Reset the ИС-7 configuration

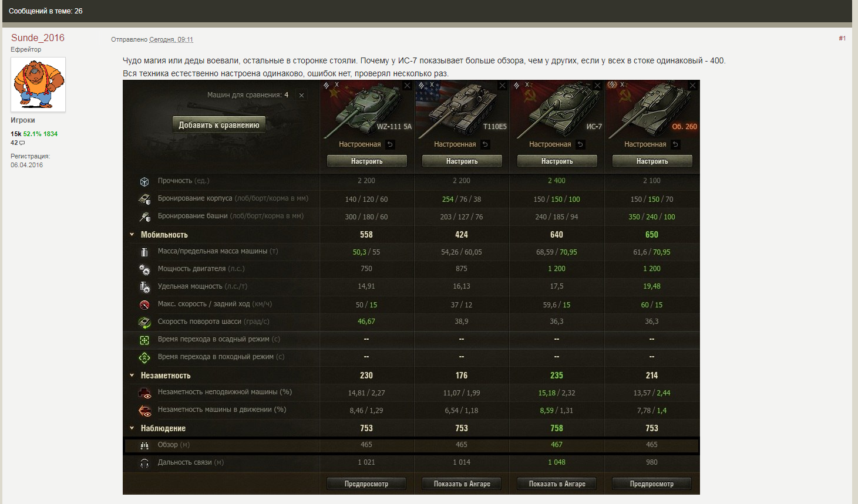580,144
